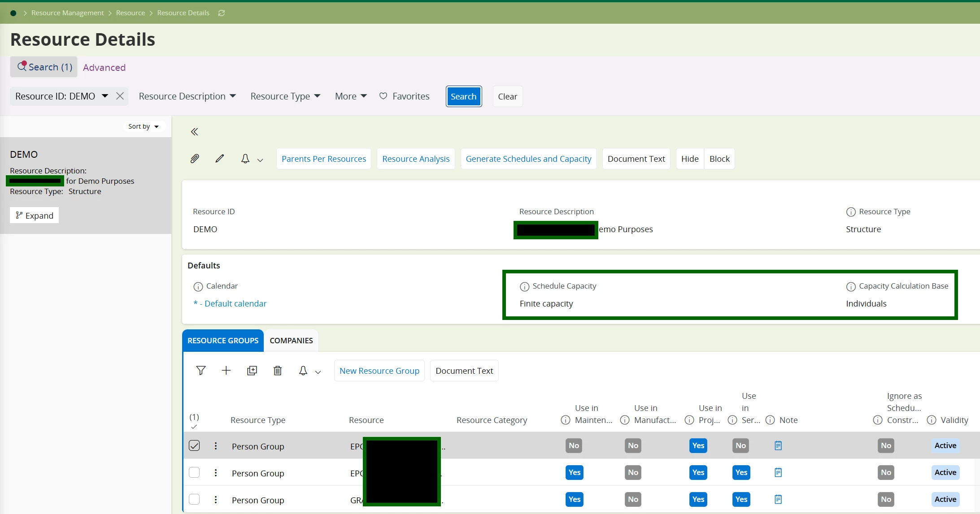Remove the Resource ID: DEMO filter with X

(120, 96)
